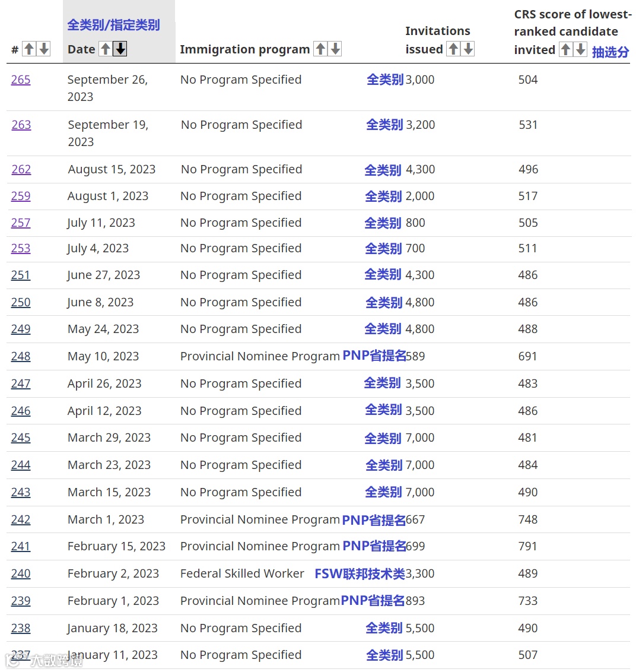Image resolution: width=636 pixels, height=672 pixels.
Task: Open draw 250 link
Action: click(21, 303)
